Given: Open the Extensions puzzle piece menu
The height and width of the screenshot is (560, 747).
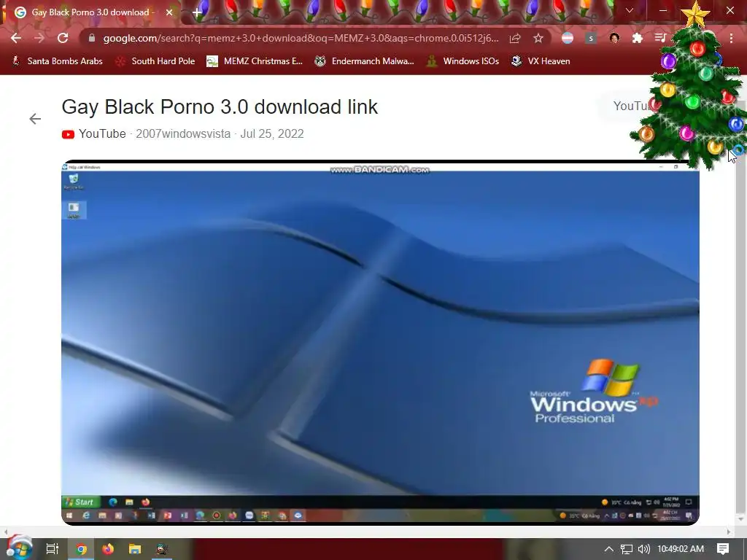Looking at the screenshot, I should tap(637, 38).
